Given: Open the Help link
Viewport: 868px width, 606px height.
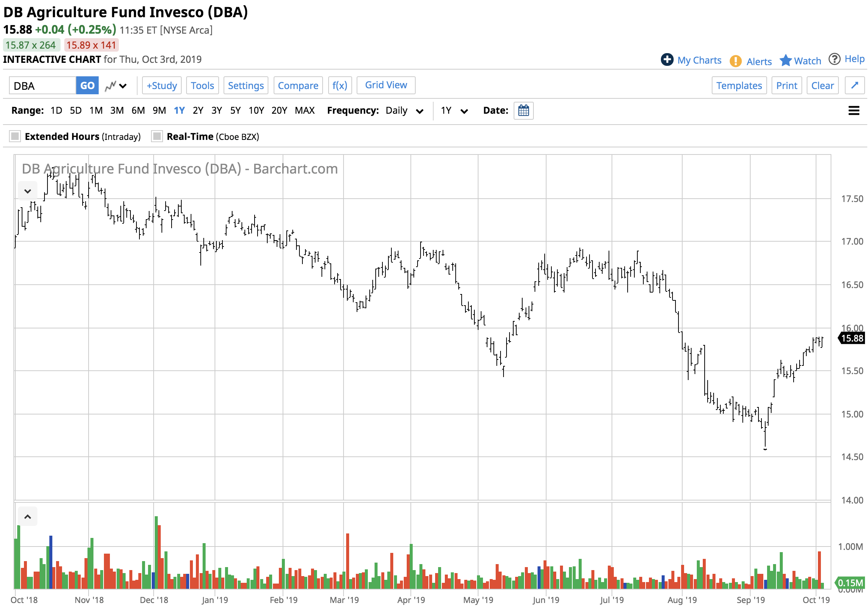Looking at the screenshot, I should tap(855, 59).
